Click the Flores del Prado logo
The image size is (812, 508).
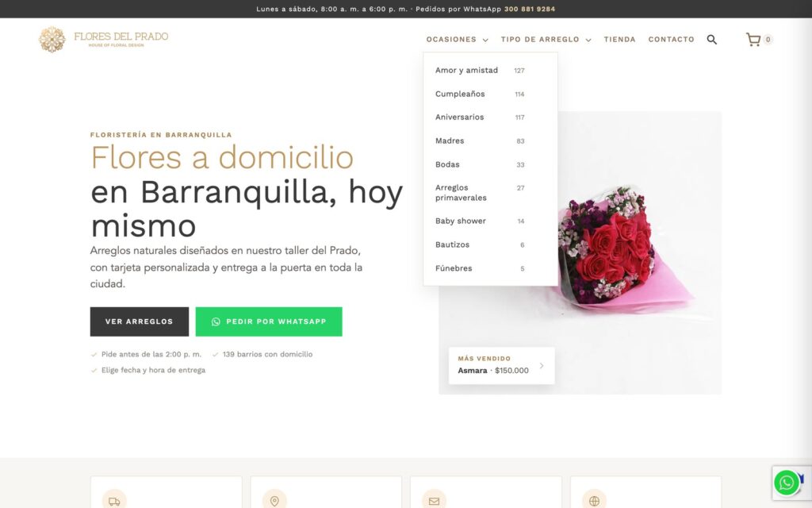tap(104, 40)
